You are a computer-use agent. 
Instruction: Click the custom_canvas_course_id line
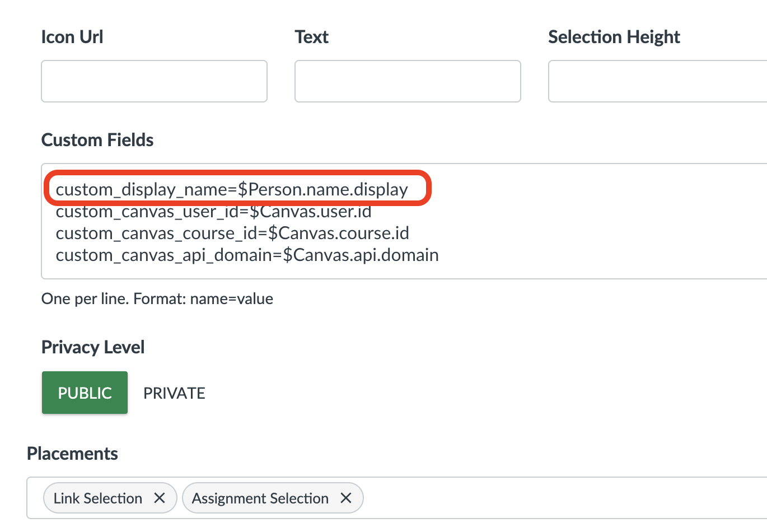pyautogui.click(x=232, y=233)
